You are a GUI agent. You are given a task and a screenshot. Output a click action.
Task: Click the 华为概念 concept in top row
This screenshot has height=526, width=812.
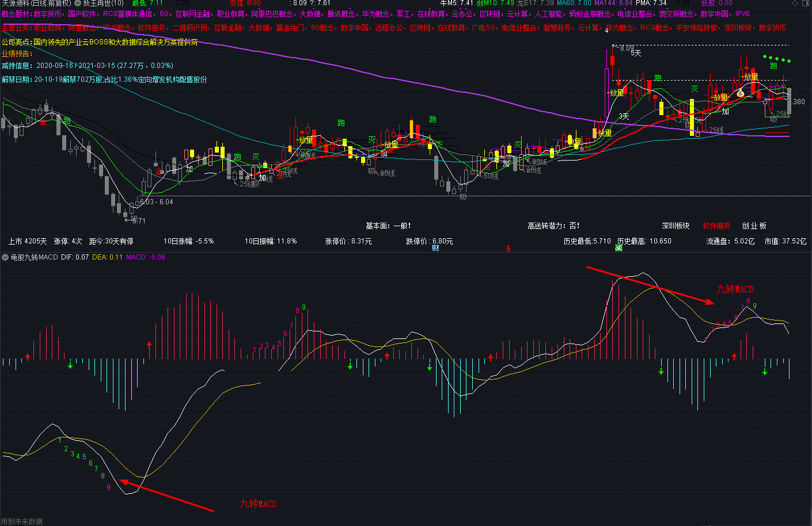[376, 14]
